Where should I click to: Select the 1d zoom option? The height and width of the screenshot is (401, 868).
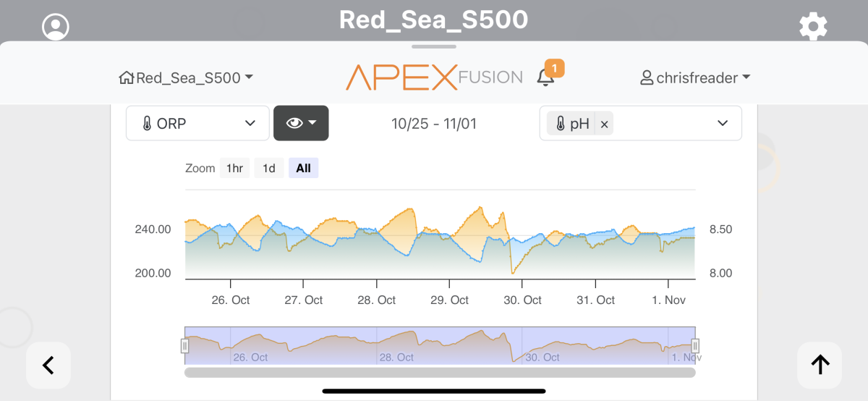click(268, 168)
